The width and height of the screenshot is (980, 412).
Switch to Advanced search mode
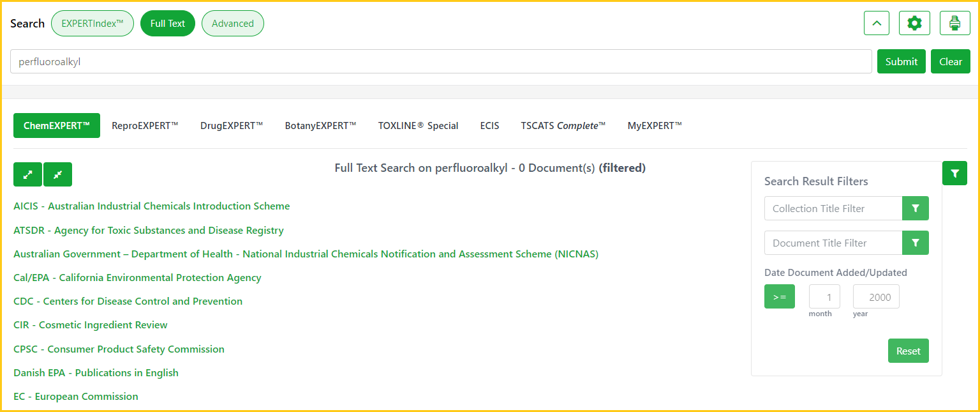[x=232, y=24]
